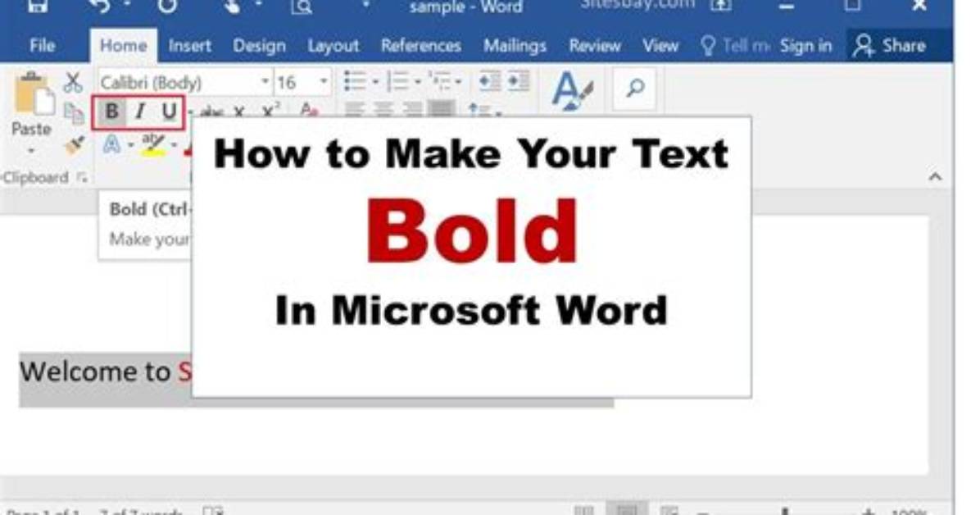Screen dimensions: 980x515
Task: Open the Clipboard pane launcher
Action: click(x=83, y=178)
